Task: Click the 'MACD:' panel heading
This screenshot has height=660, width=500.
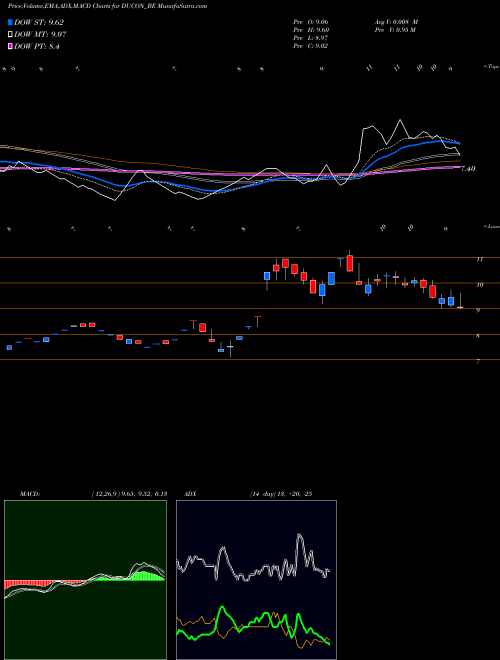Action: coord(30,494)
